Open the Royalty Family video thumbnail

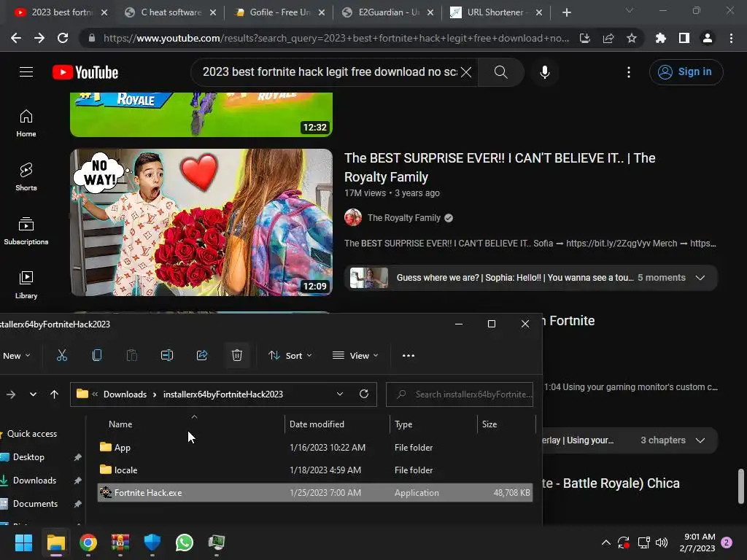coord(201,222)
